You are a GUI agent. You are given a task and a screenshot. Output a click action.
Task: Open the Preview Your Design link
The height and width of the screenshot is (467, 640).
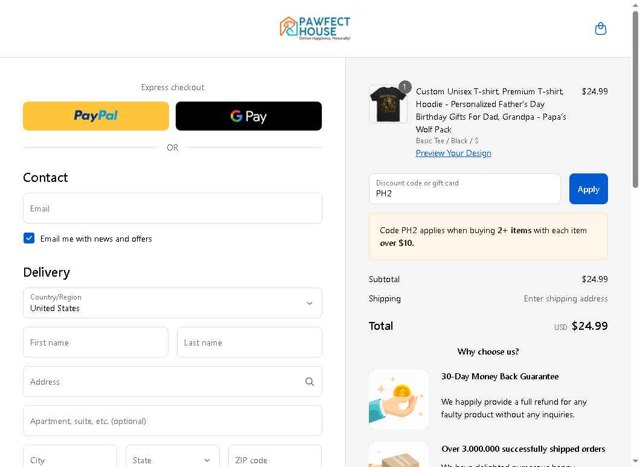click(x=453, y=153)
